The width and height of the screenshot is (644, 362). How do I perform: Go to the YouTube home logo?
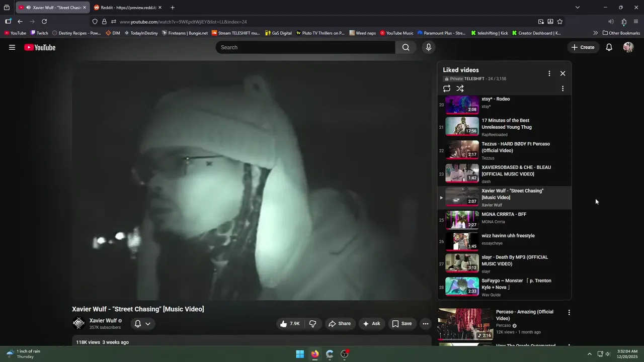pyautogui.click(x=40, y=47)
